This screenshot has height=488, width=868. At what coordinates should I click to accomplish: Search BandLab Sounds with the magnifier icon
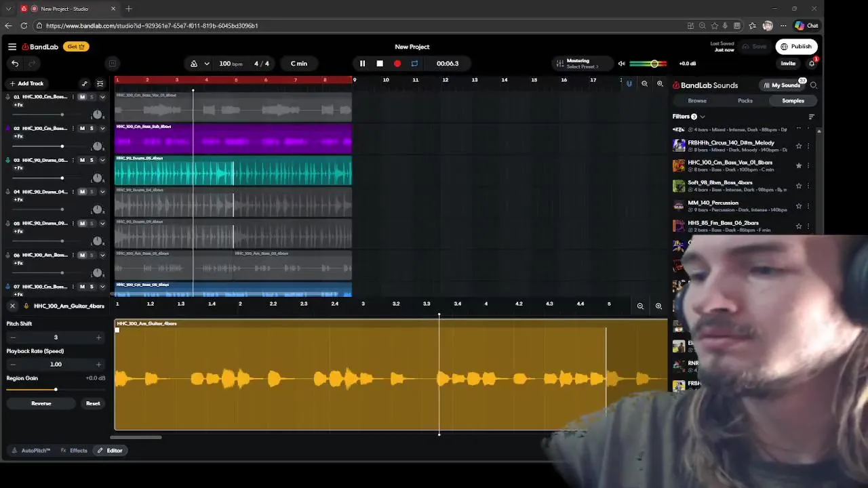pyautogui.click(x=814, y=85)
